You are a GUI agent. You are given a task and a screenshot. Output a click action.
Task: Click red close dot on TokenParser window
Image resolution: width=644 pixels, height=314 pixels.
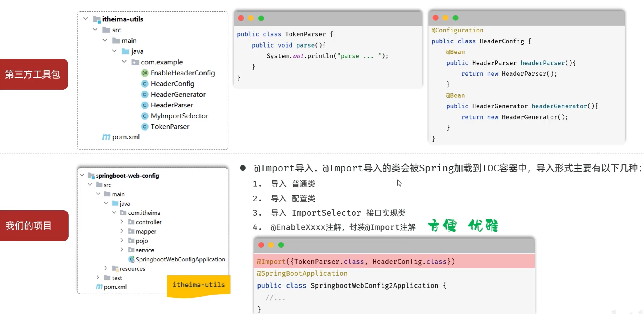click(x=241, y=18)
